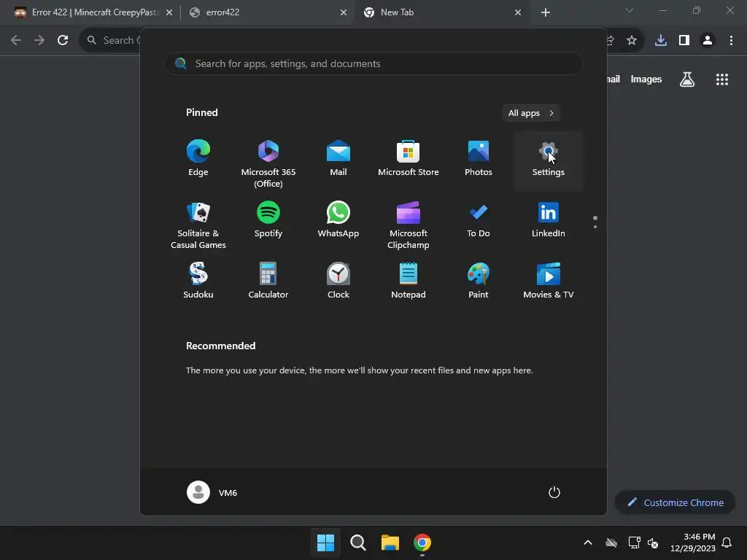Open volume muted tray icon

[x=653, y=542]
